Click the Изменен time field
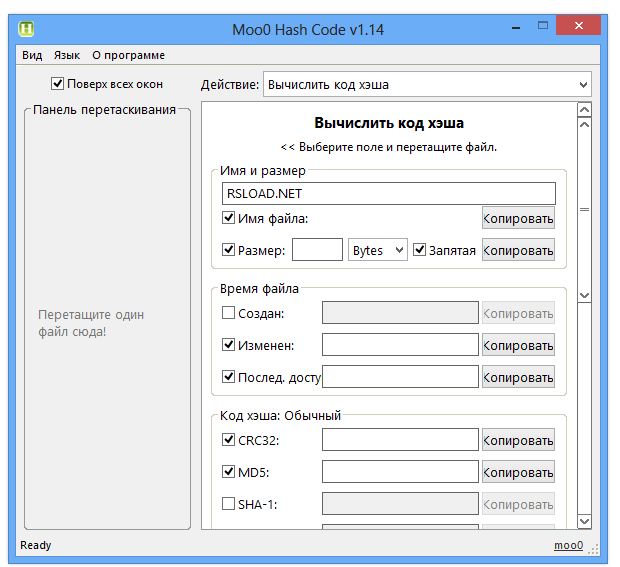Image resolution: width=620 pixels, height=567 pixels. click(400, 344)
